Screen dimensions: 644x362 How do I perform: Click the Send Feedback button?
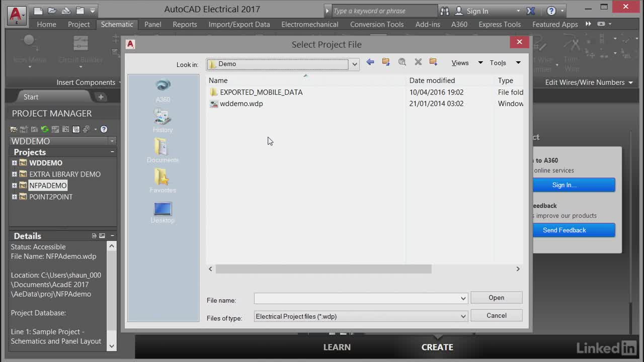[x=574, y=230]
